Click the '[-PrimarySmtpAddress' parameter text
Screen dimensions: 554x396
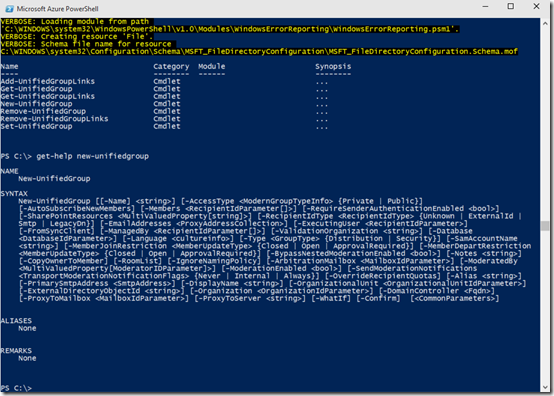(x=63, y=283)
